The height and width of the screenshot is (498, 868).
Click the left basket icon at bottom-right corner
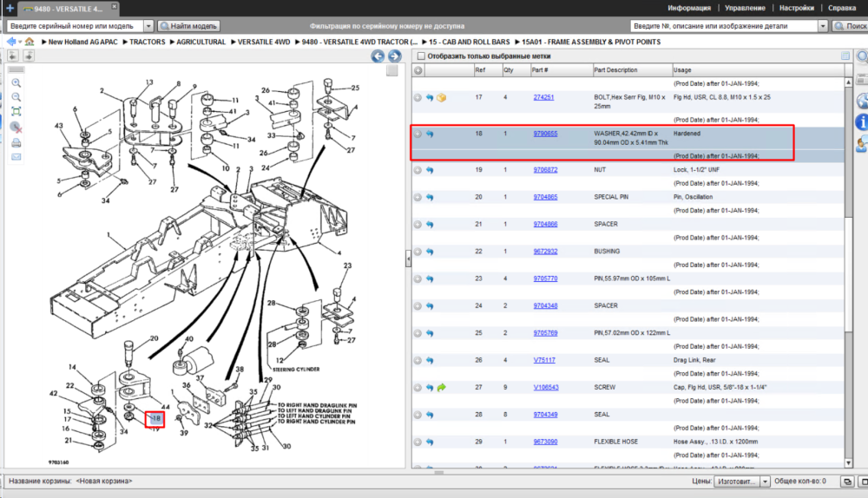tap(847, 482)
